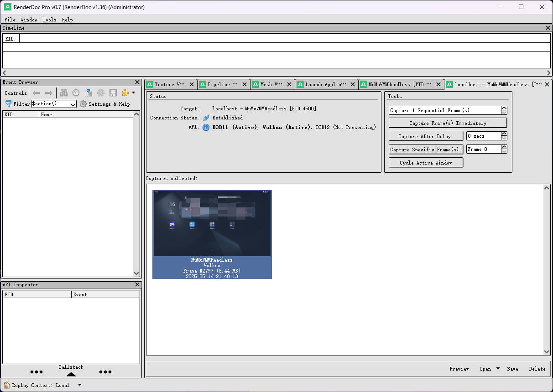Click the stepper arrows on the 0 secs field
Screen dimensions: 553x392
coord(504,136)
